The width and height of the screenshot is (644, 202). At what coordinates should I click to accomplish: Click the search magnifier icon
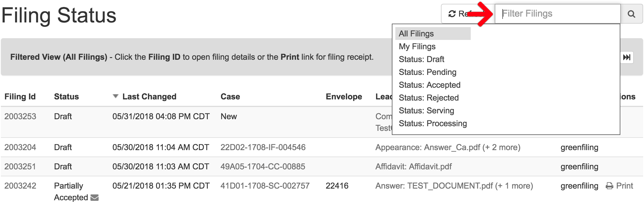pyautogui.click(x=632, y=14)
